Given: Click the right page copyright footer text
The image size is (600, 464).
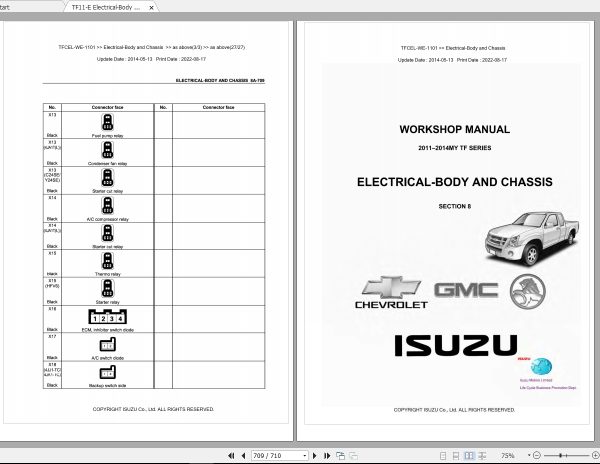Looking at the screenshot, I should [454, 410].
